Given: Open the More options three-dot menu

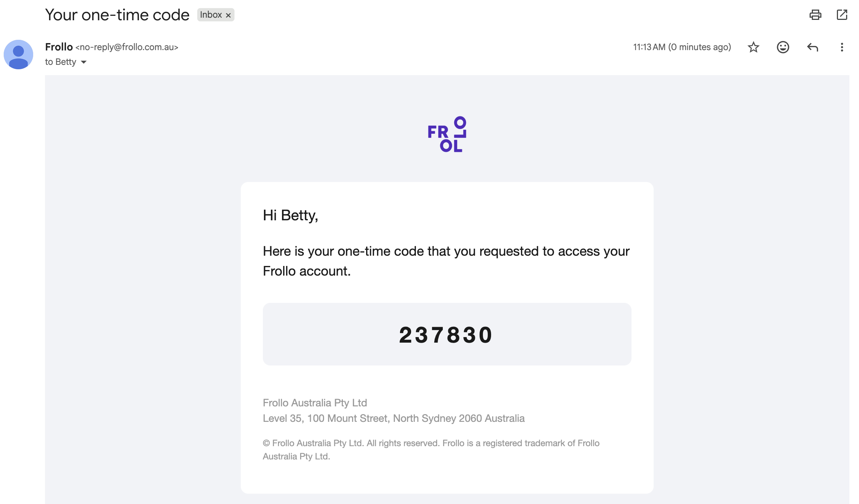Looking at the screenshot, I should pos(842,47).
